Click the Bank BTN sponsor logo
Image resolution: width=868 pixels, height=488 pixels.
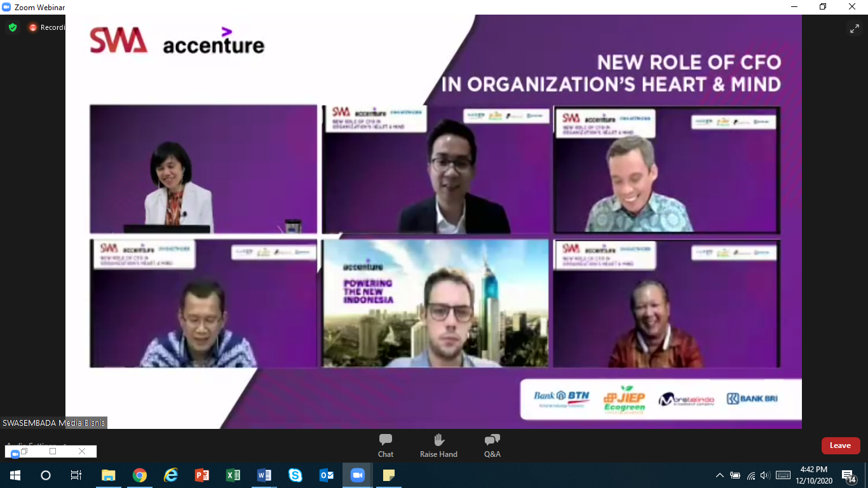click(562, 399)
